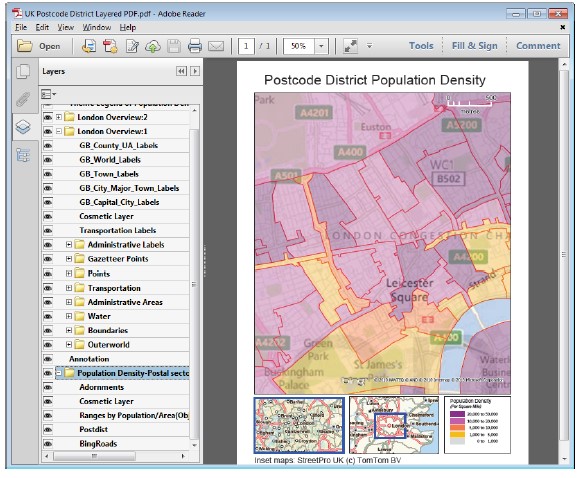Open the Comment pane
Image resolution: width=578 pixels, height=478 pixels.
(538, 46)
